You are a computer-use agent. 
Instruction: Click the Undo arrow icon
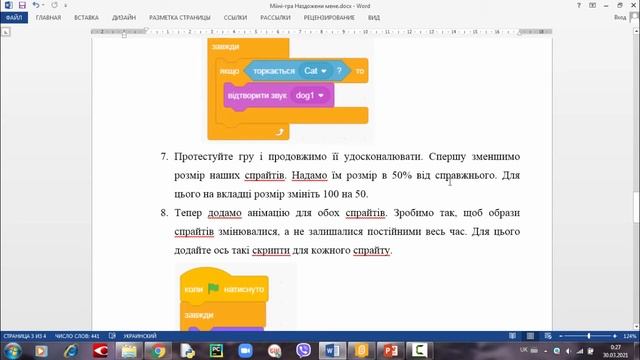click(36, 5)
